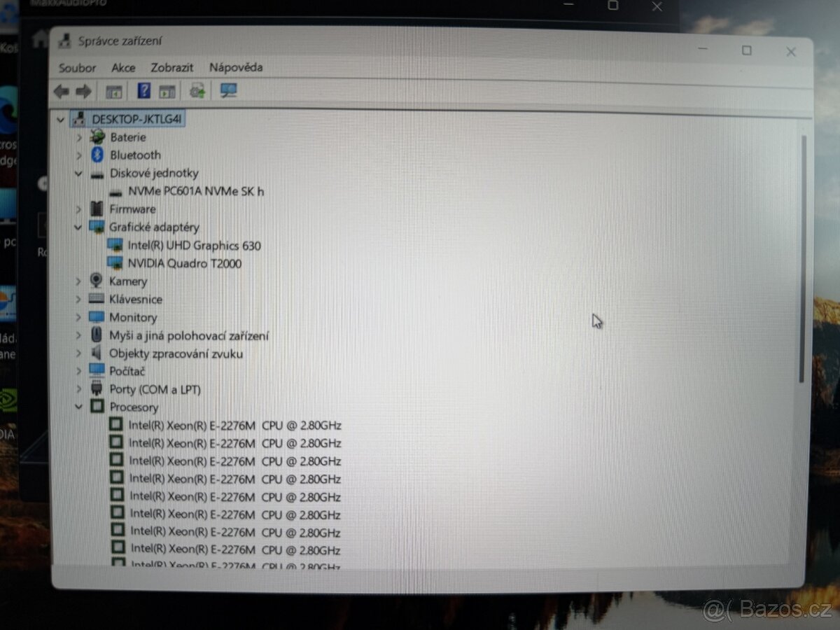Open the Help toolbar icon
Viewport: 840px width, 630px height.
pos(144,90)
